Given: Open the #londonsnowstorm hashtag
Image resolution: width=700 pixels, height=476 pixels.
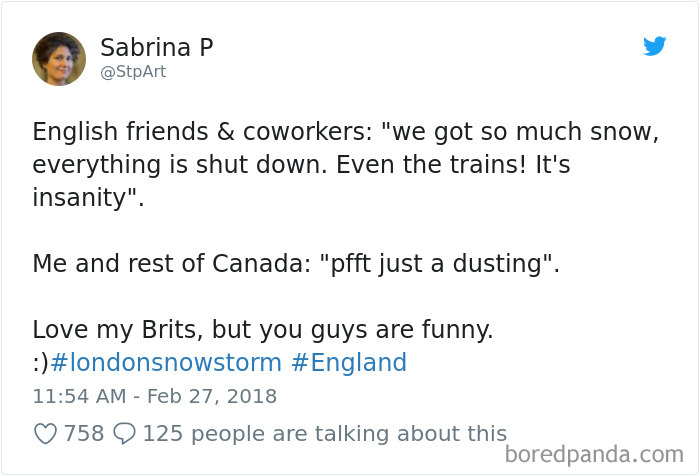Looking at the screenshot, I should click(x=166, y=362).
